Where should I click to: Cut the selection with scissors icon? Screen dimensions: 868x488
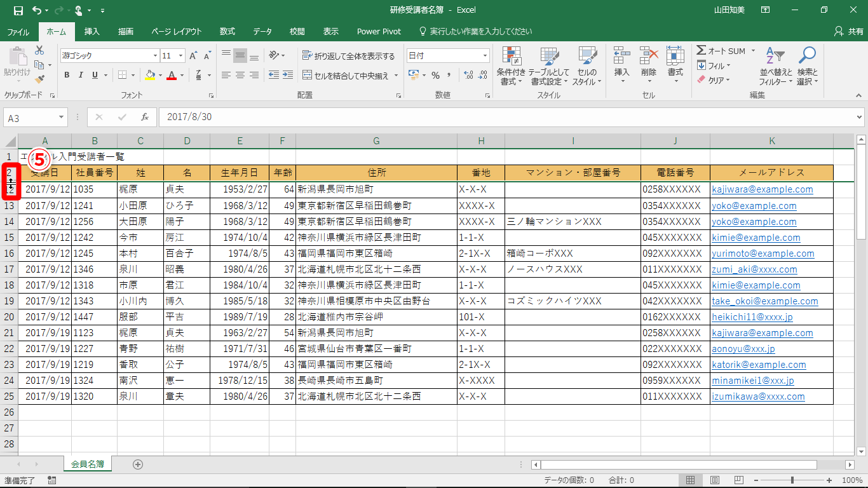[39, 50]
